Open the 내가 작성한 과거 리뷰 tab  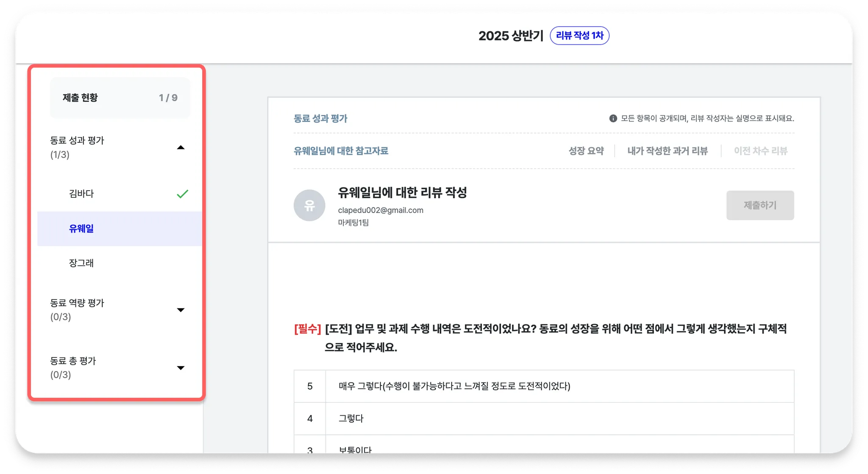click(x=668, y=151)
